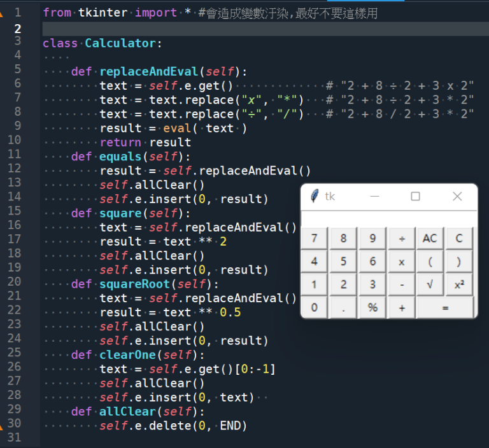This screenshot has height=448, width=489.
Task: Click 'allClear' in def on line 29
Action: [127, 412]
